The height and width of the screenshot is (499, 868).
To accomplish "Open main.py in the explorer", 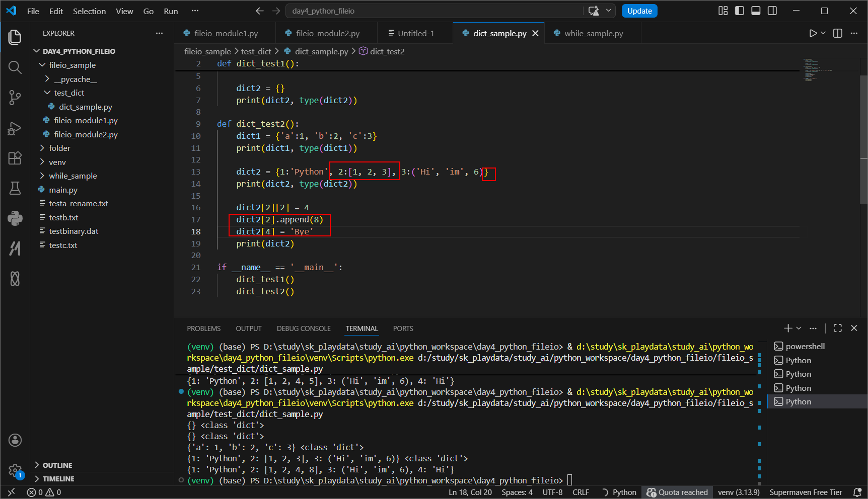I will (x=63, y=190).
